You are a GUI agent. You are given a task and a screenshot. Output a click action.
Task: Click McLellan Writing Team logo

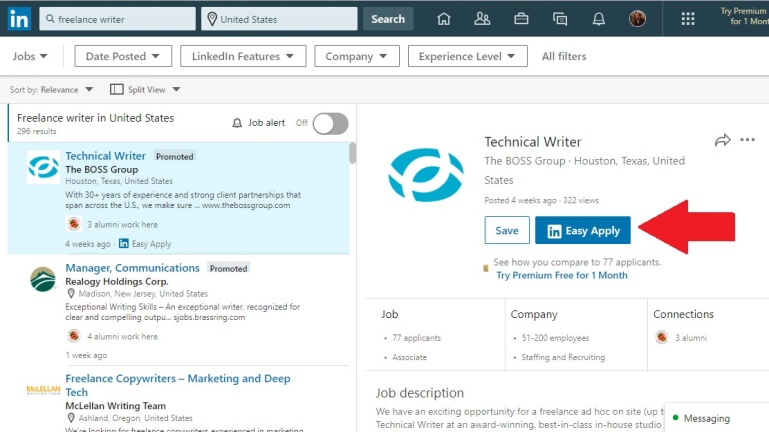pyautogui.click(x=43, y=390)
